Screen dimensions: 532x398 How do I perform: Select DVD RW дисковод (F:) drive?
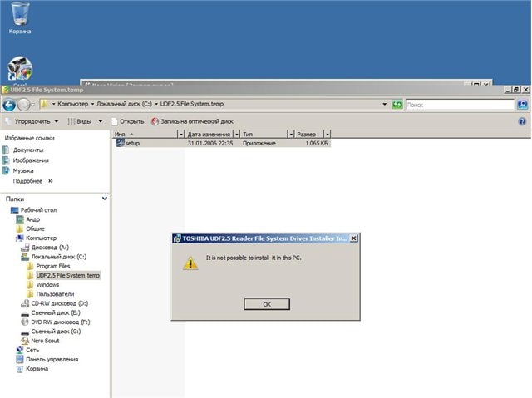(x=56, y=322)
